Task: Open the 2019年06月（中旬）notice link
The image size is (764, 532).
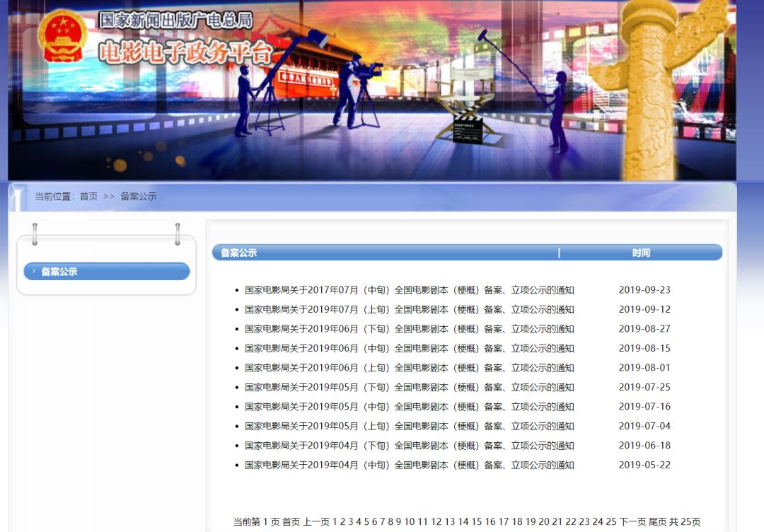Action: pos(410,348)
